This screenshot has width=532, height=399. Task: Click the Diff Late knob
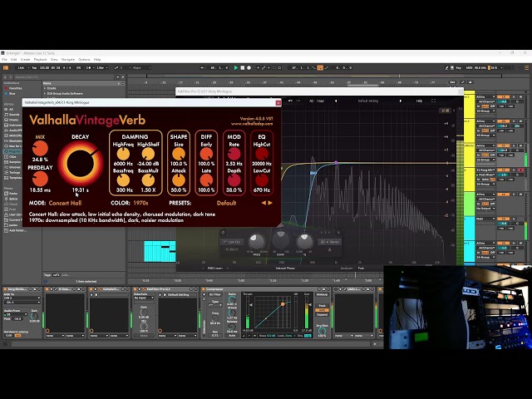(x=206, y=180)
